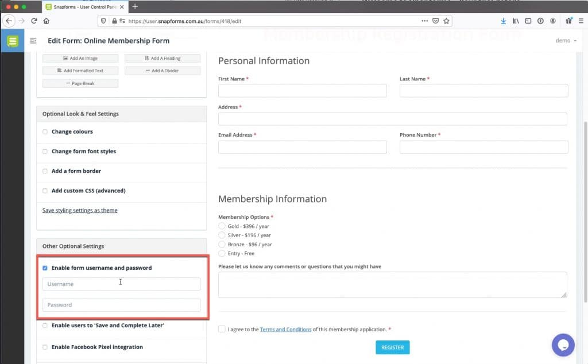588x364 pixels.
Task: Click the Add A Divider button
Action: coord(161,71)
